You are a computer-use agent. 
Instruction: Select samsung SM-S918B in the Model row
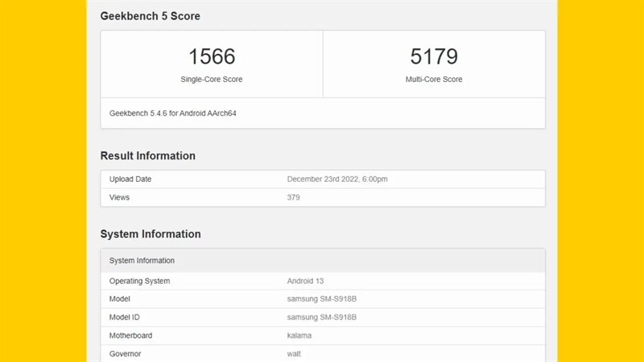point(321,298)
